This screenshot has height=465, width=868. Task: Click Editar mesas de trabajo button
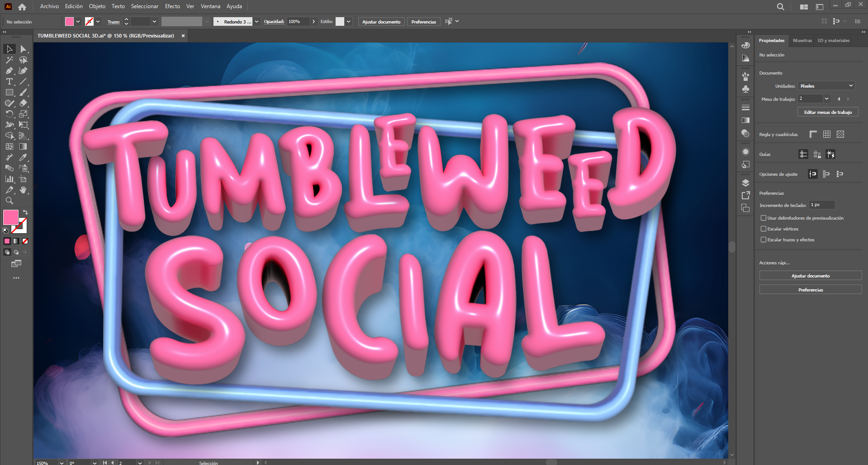coord(828,112)
